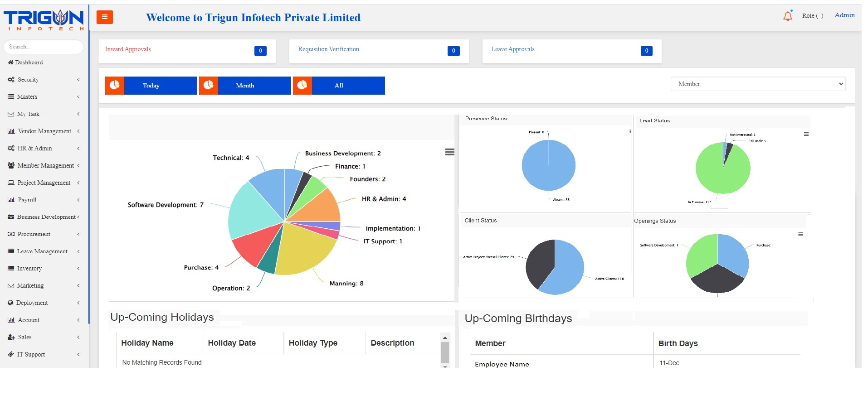Expand the Security menu chevron
The width and height of the screenshot is (868, 395).
pyautogui.click(x=78, y=80)
